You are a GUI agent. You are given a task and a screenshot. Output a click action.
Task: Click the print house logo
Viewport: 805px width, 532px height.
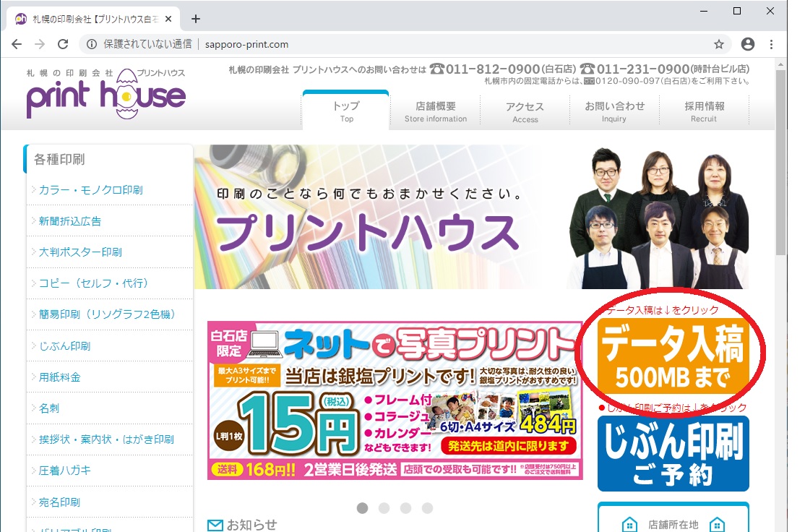click(106, 93)
